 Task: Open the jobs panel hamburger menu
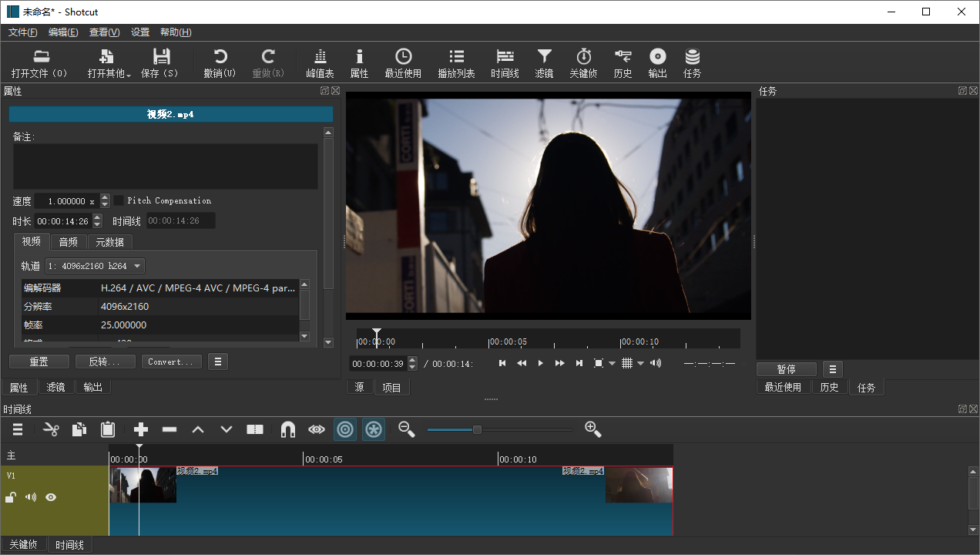833,369
